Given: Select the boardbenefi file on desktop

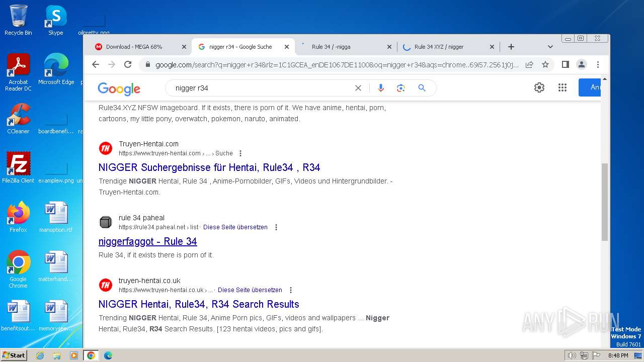Looking at the screenshot, I should tap(56, 123).
